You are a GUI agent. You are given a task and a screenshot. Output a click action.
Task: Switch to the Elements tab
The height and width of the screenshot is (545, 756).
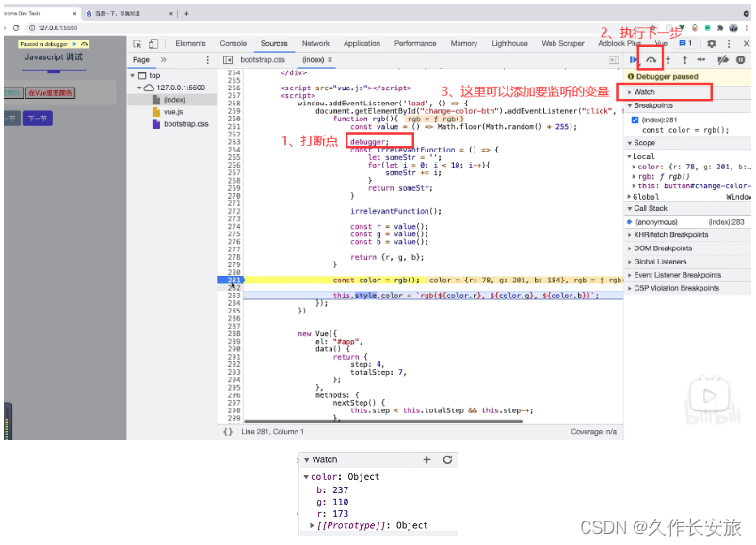(x=190, y=44)
